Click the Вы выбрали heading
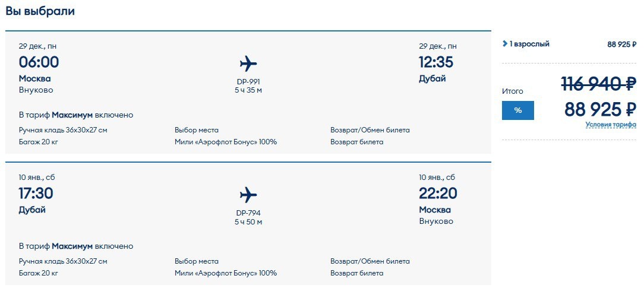 40,11
